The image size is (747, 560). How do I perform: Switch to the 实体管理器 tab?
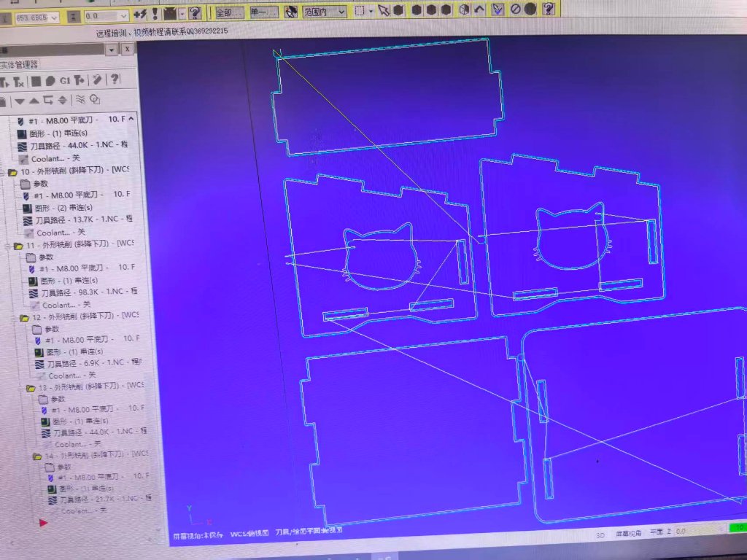[18, 65]
